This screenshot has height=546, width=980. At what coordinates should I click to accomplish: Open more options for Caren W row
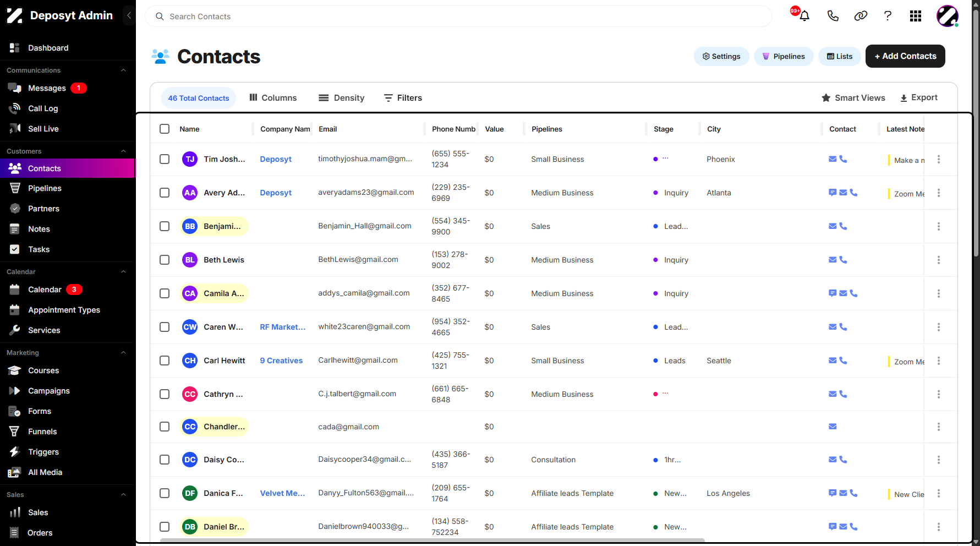939,327
